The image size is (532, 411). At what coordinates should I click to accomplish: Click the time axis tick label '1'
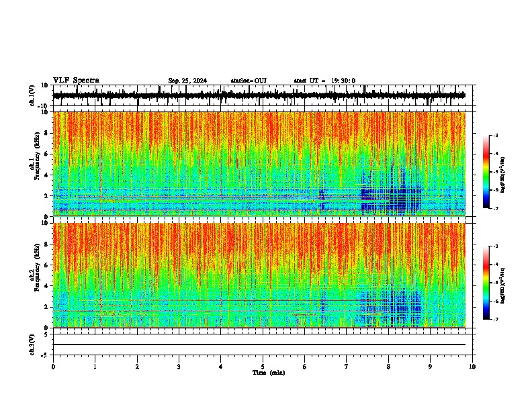[x=95, y=367]
